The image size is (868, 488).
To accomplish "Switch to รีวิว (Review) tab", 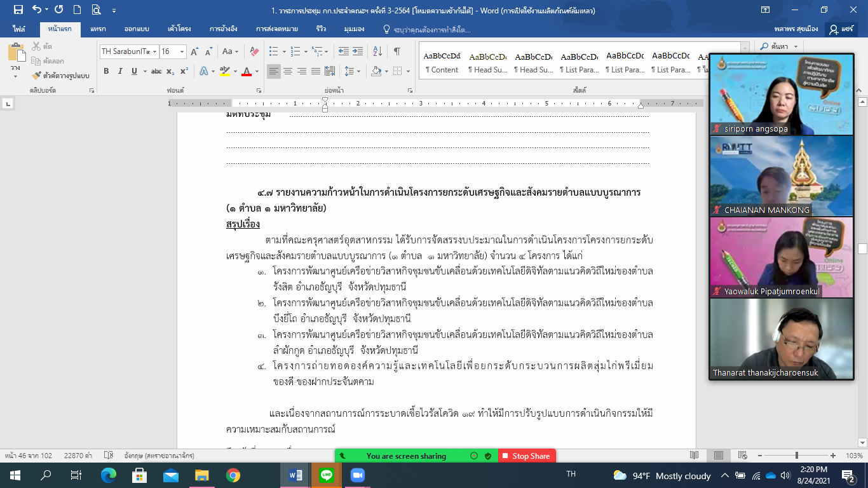I will pos(322,29).
